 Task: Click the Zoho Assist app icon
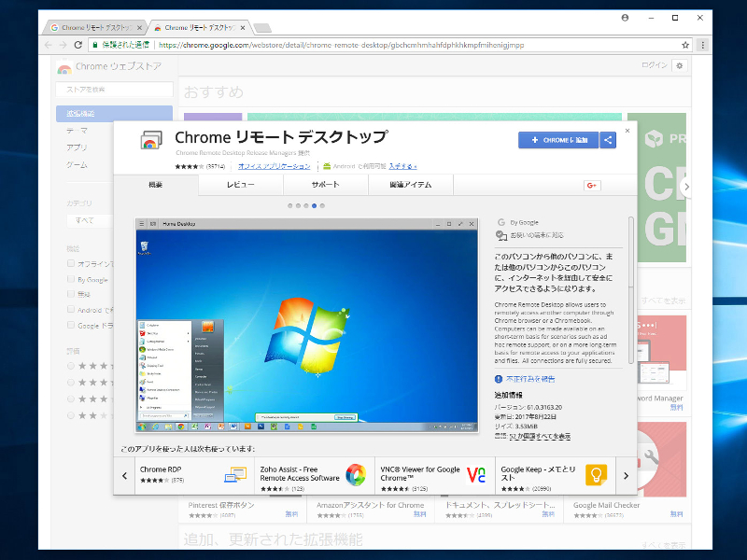point(356,474)
